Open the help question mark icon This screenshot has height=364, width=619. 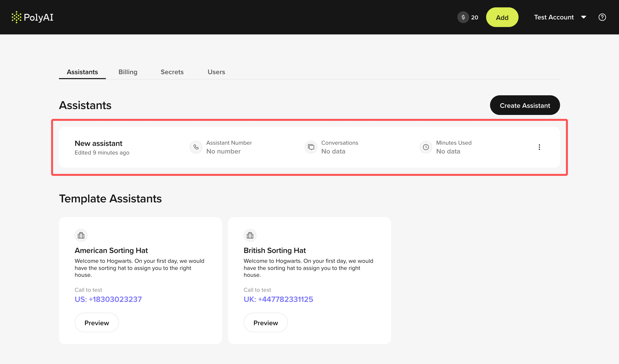click(x=602, y=17)
